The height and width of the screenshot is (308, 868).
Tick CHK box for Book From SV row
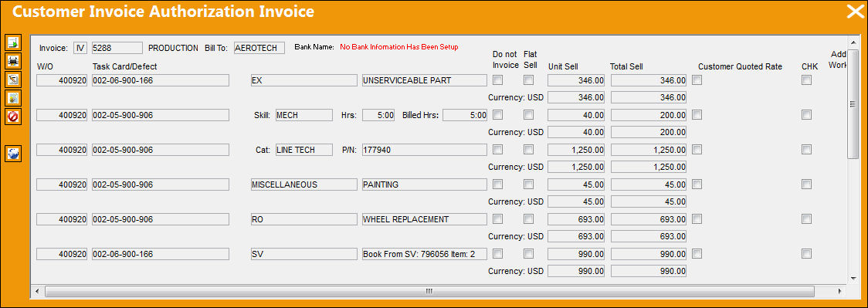tap(806, 254)
